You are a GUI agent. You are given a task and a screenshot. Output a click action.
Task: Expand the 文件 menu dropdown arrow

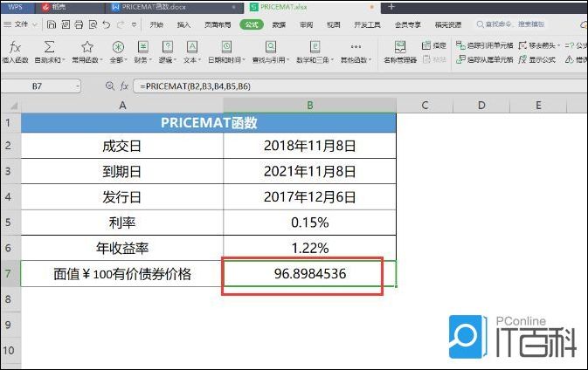[x=35, y=24]
